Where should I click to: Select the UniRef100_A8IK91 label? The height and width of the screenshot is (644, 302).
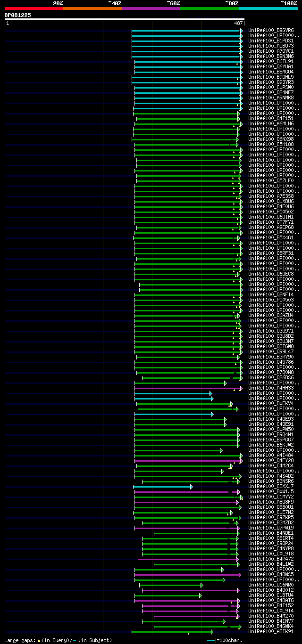(x=270, y=631)
